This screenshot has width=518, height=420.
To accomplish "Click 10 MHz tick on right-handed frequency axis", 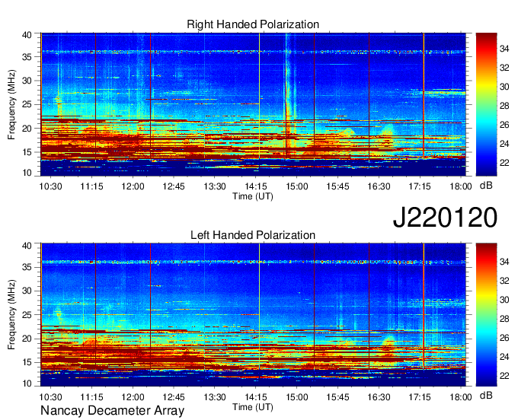I will (x=27, y=173).
